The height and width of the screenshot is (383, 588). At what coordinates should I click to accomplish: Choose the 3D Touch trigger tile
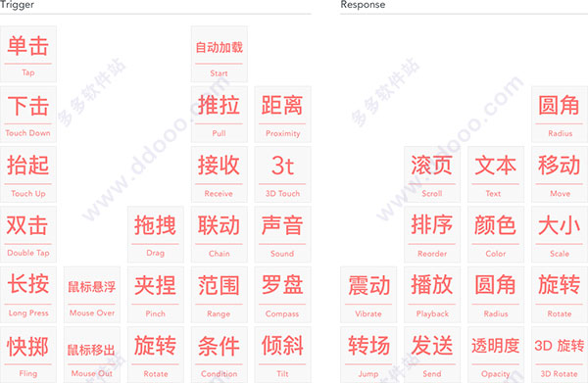point(283,174)
